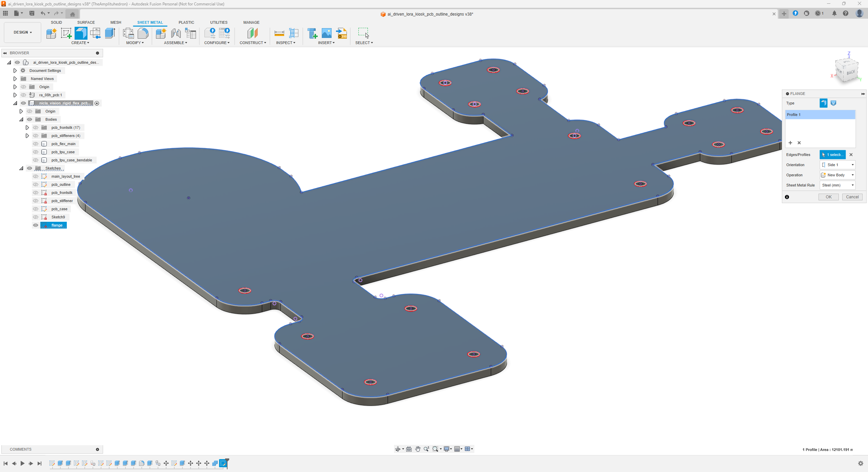Expand the pcb_stiffeners folder
Screen dimensions: 868x472
click(x=27, y=136)
